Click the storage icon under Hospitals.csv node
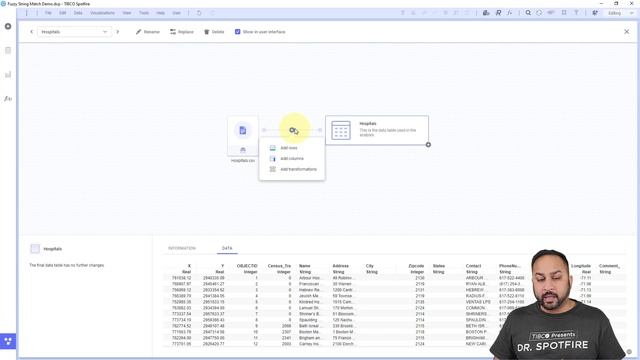The height and width of the screenshot is (360, 640). point(243,150)
